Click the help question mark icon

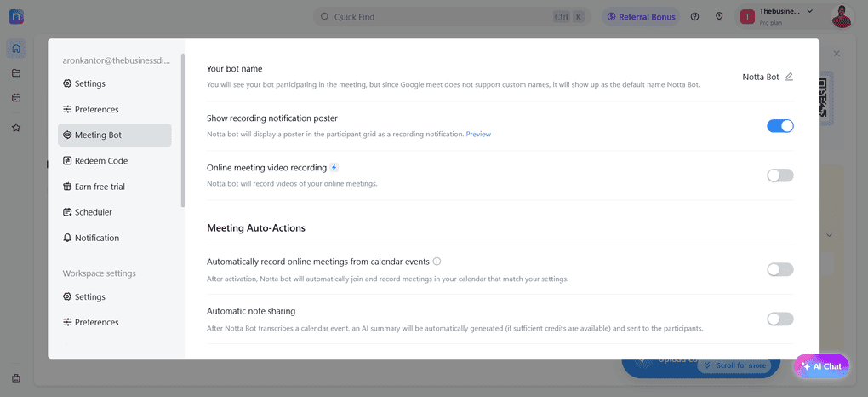tap(694, 17)
